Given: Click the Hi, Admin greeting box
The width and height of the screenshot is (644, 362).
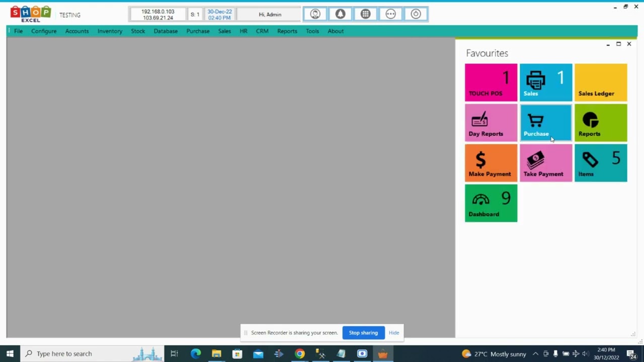Looking at the screenshot, I should [x=270, y=15].
